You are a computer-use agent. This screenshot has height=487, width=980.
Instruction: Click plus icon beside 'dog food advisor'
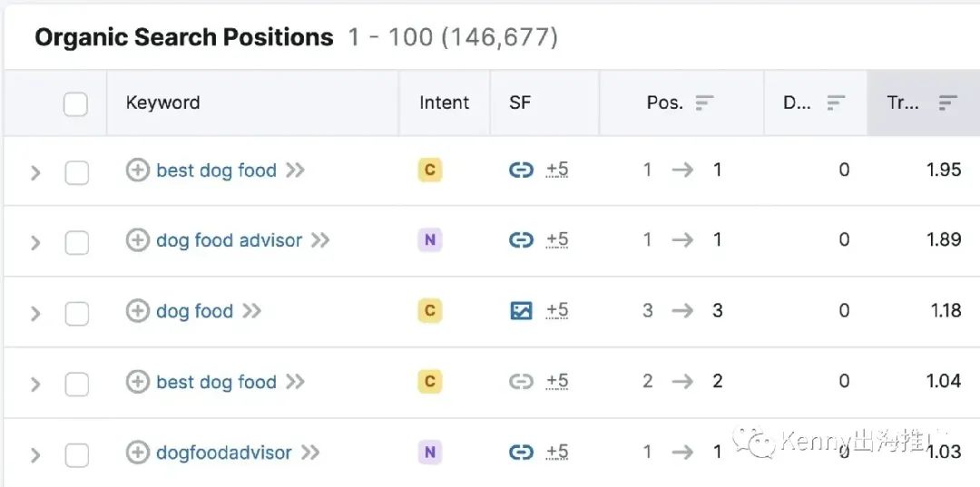coord(138,240)
